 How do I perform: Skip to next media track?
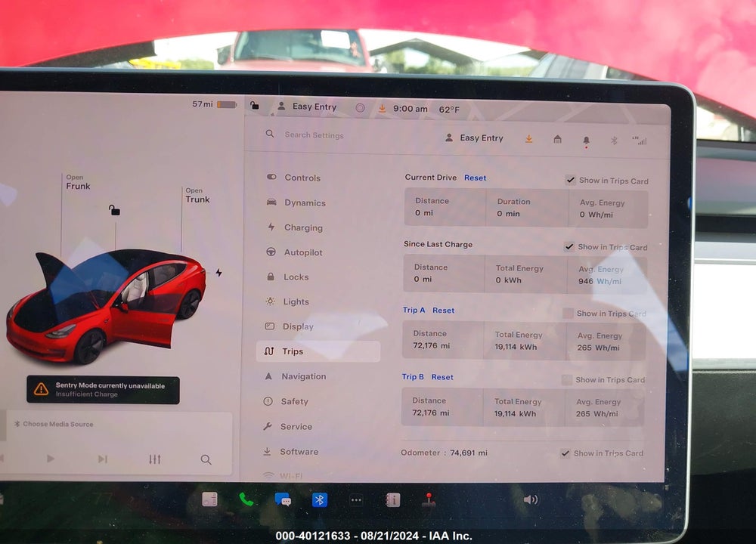[102, 459]
